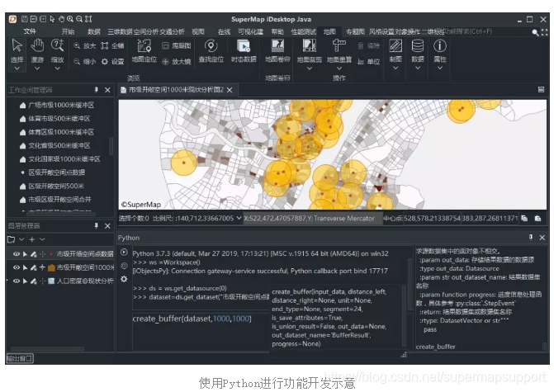Screen dimensions: 554x392
Task: Expand the dropdown under 地图裁剪
Action: click(309, 68)
